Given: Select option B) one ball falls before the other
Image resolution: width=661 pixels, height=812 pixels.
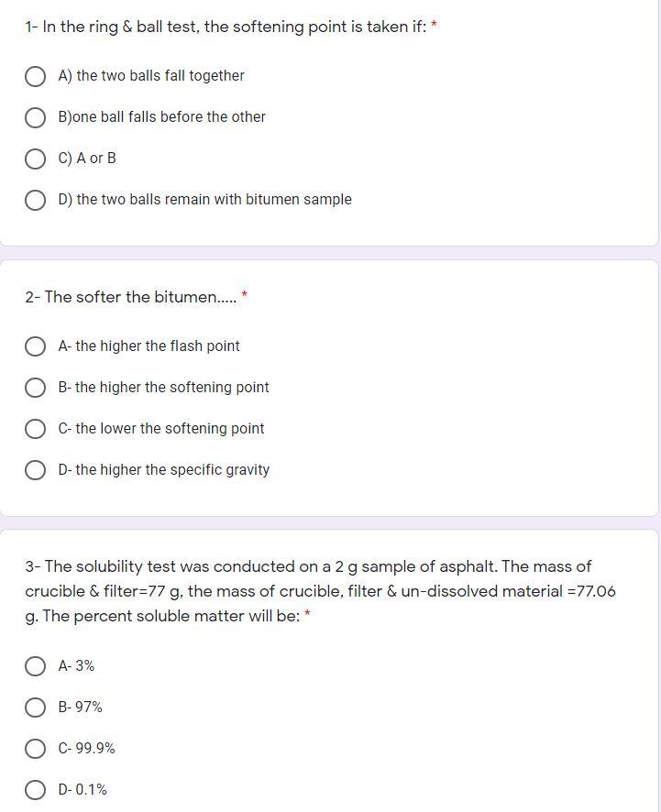Looking at the screenshot, I should tap(36, 117).
